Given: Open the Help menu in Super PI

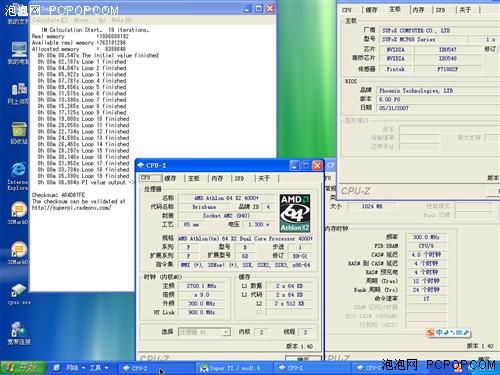Looking at the screenshot, I should tap(122, 20).
